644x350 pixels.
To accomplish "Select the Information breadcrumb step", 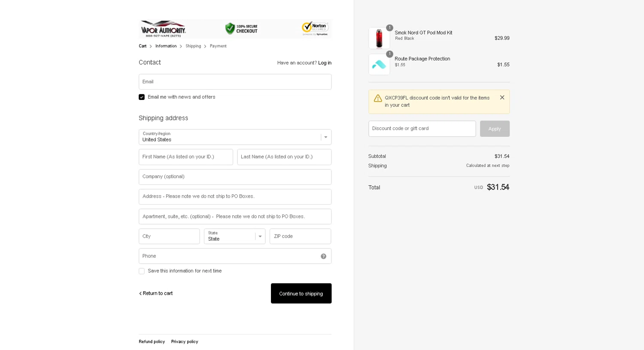I will tap(166, 46).
